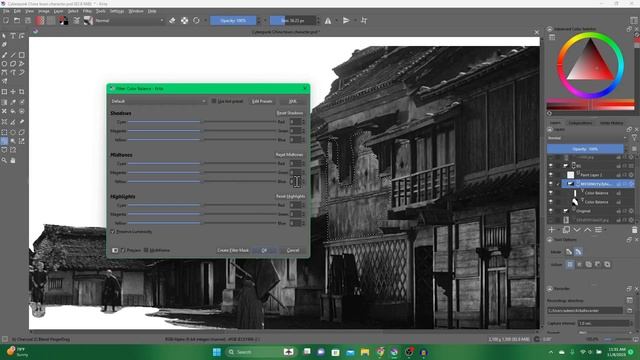The image size is (640, 360).
Task: Move layer down arrow icon
Action: (x=577, y=230)
